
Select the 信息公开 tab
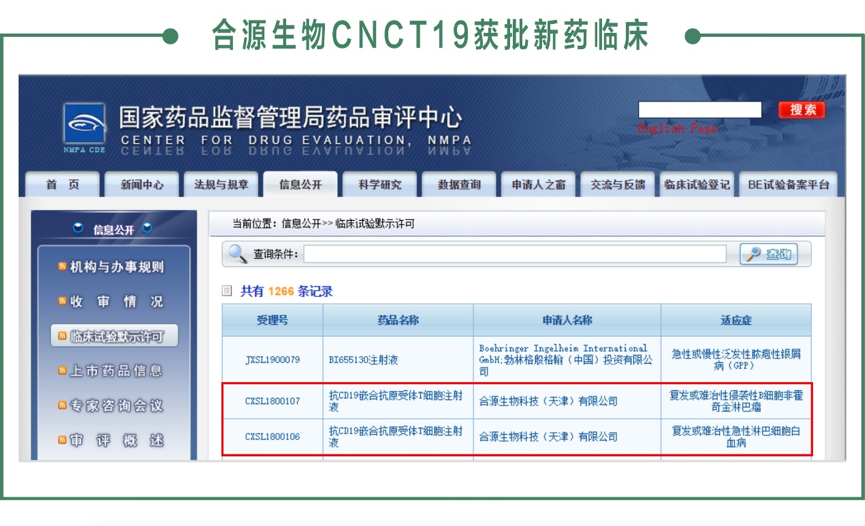(301, 184)
